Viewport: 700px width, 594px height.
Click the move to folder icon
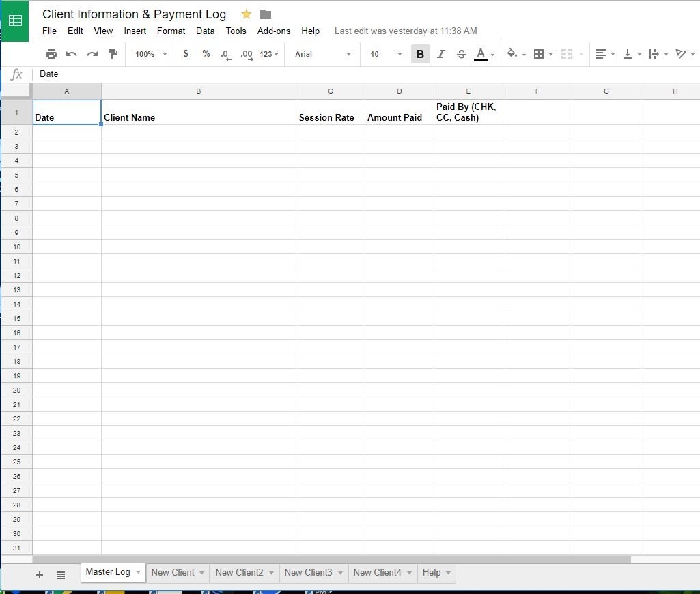(x=266, y=15)
